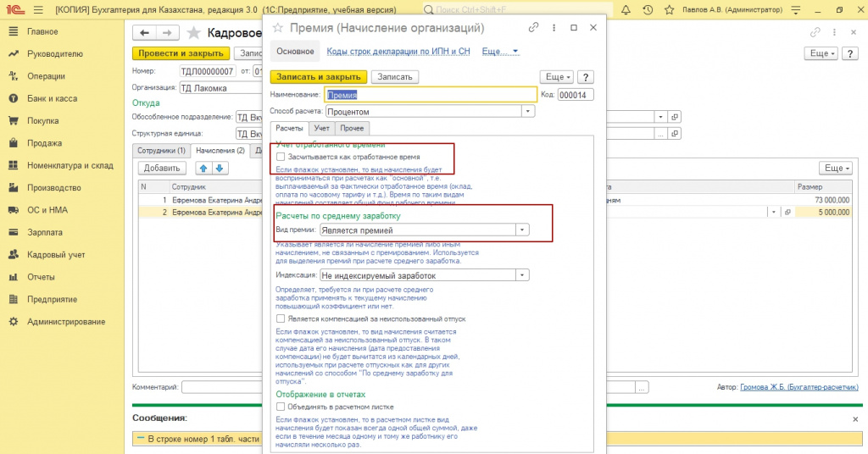This screenshot has width=868, height=454.
Task: Open the 'Способ расчета' dropdown list
Action: pos(528,111)
